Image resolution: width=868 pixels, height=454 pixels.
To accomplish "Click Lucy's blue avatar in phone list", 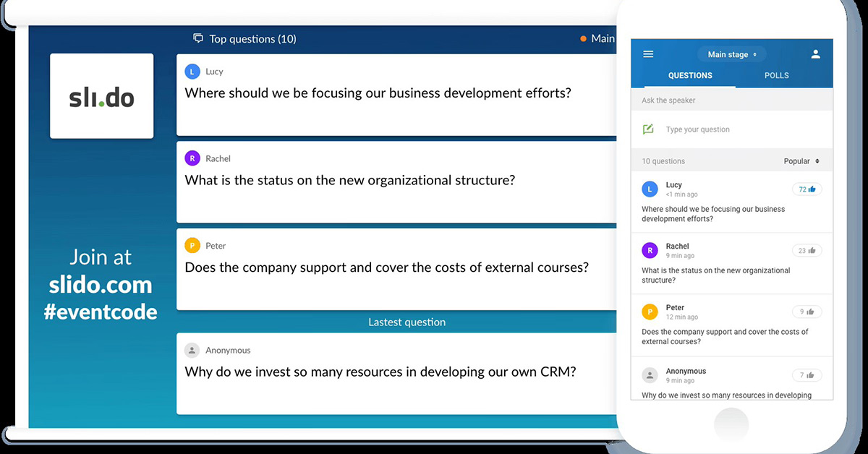I will tap(650, 189).
